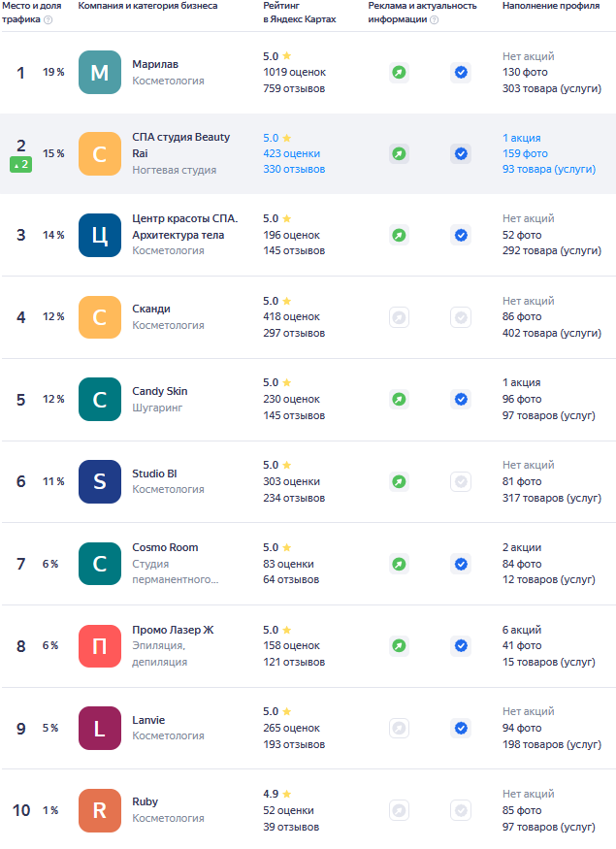Open the Ruby 'R' logo tile
Viewport: 616px width, 849px height.
pos(100,810)
